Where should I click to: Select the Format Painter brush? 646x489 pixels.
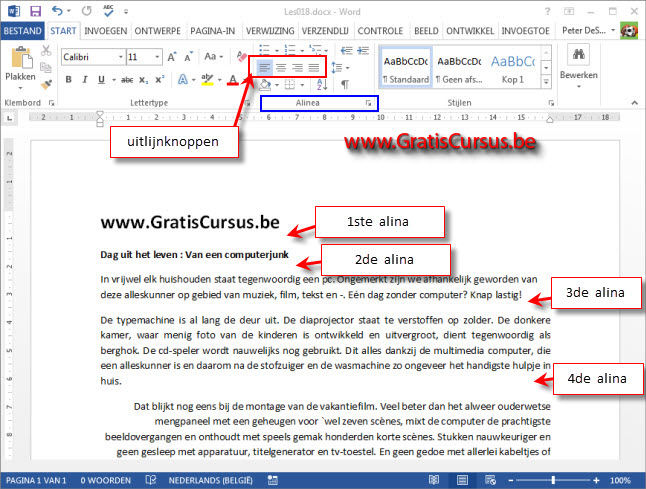[x=46, y=84]
